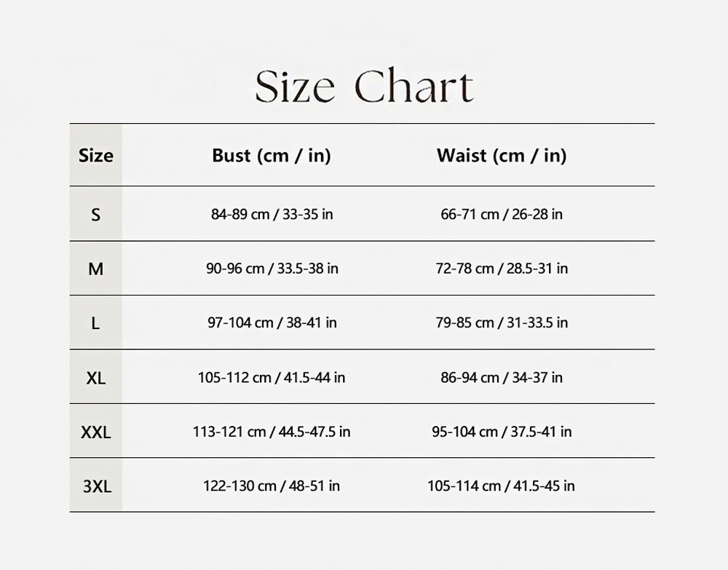Viewport: 728px width, 570px height.
Task: Click the Size Chart title
Action: pos(364,87)
